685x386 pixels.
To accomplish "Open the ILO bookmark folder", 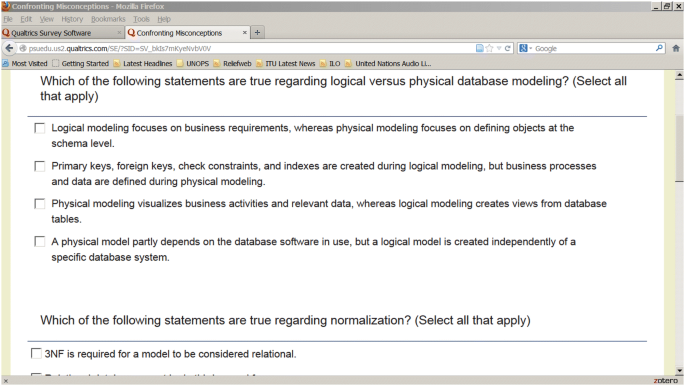I will [x=330, y=64].
